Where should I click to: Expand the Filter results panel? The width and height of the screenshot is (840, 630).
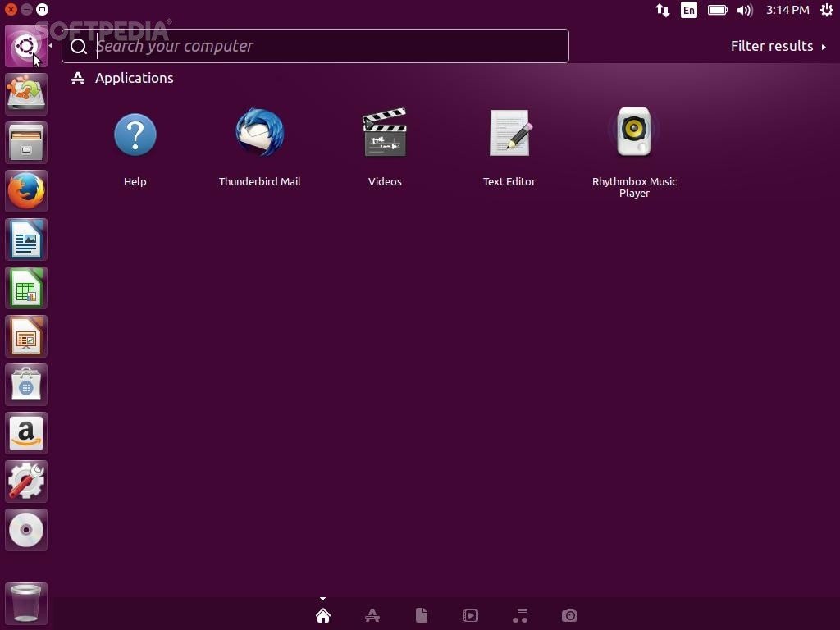pyautogui.click(x=778, y=46)
